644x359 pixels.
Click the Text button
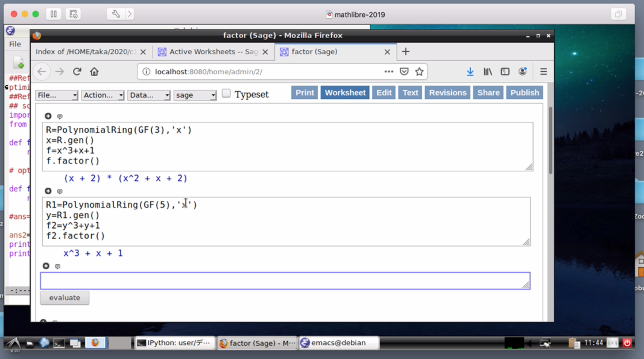tap(410, 93)
